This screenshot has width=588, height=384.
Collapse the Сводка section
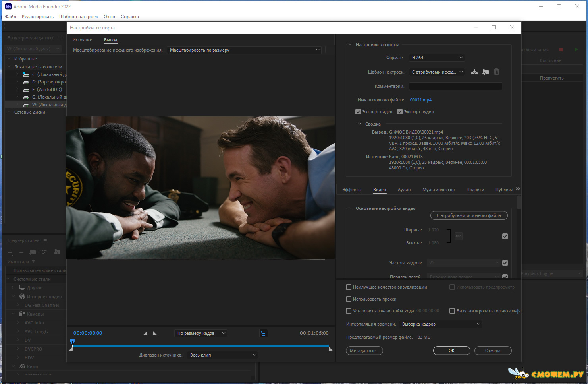tap(359, 124)
